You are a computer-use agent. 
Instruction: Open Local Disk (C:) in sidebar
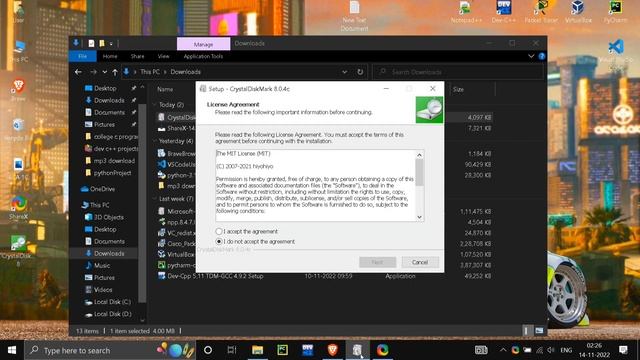112,302
